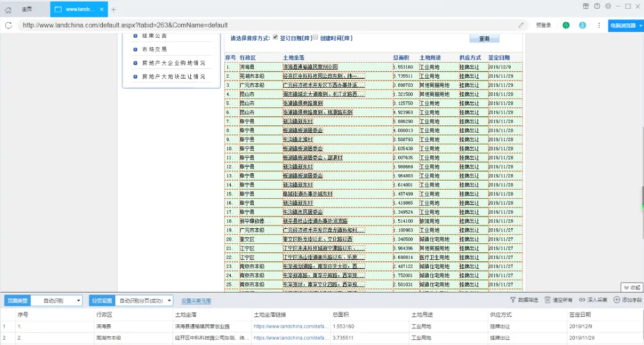Screen dimensions: 644x345
Task: Click the green circular toolbar icon
Action: tap(566, 25)
